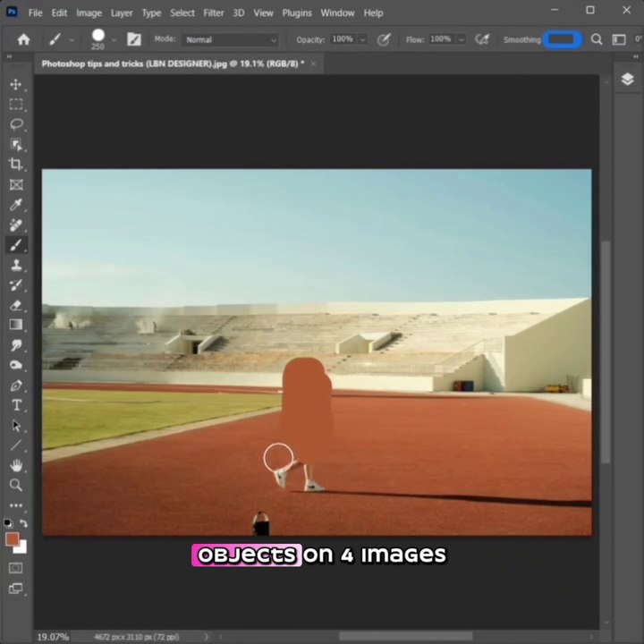Viewport: 644px width, 644px height.
Task: Toggle pressure for opacity button
Action: click(384, 39)
